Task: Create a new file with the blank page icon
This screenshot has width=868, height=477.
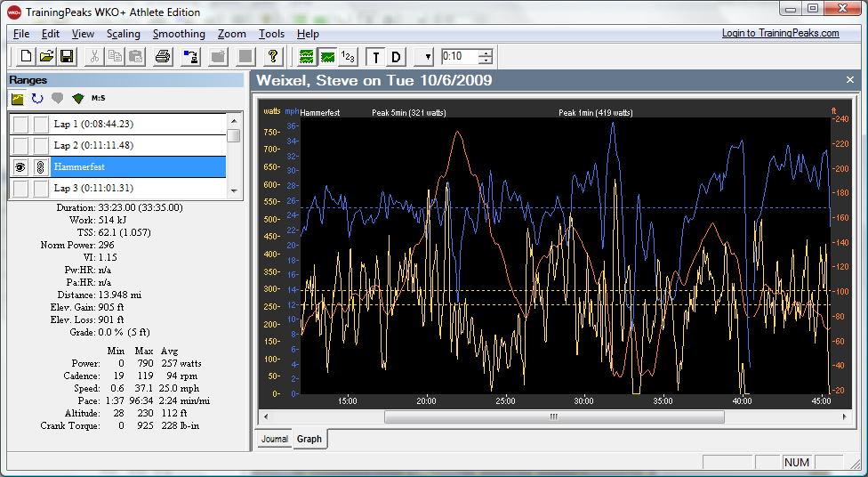Action: tap(26, 56)
